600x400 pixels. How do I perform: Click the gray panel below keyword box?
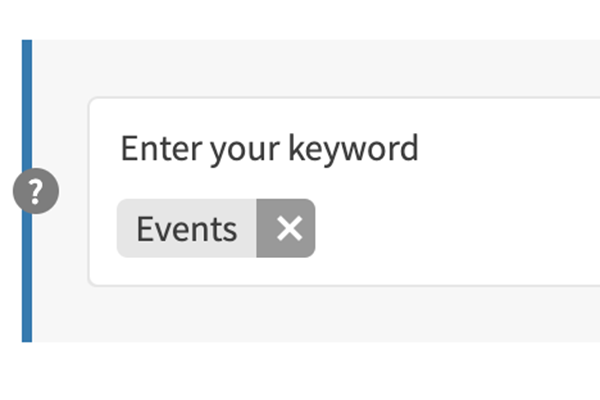[x=300, y=314]
